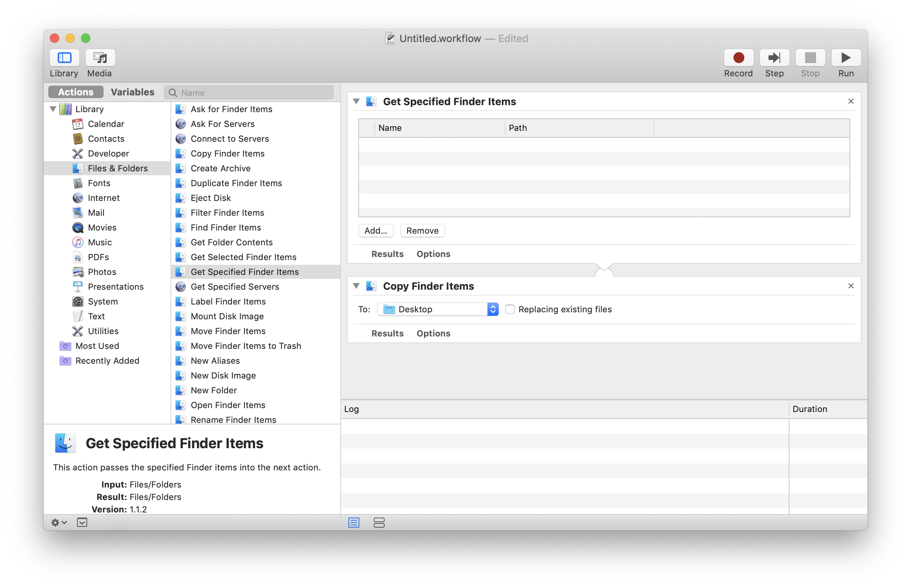Select the Contacts library category

coord(107,139)
